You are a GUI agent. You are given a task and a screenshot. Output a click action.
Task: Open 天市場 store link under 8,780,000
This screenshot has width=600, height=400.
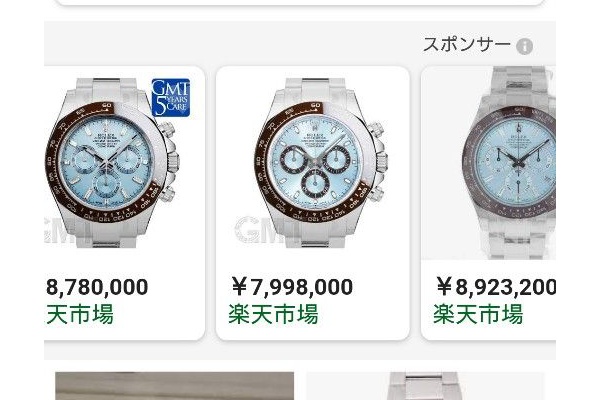coord(80,314)
